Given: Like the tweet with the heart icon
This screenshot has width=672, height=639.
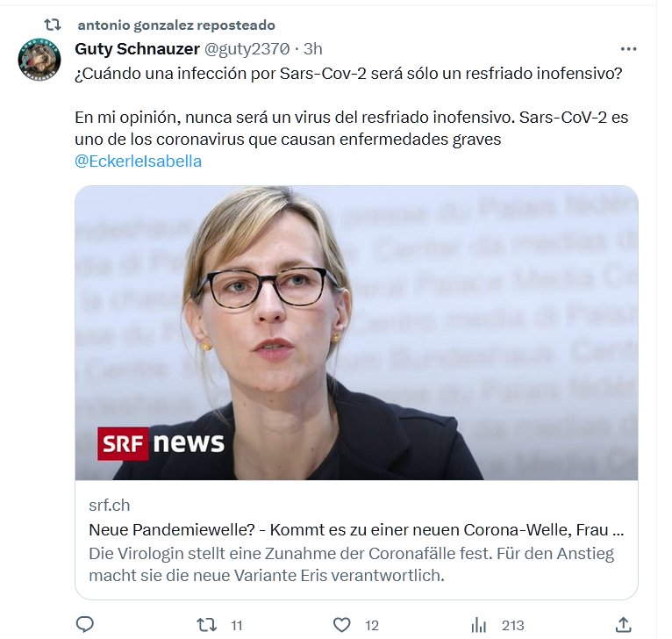Looking at the screenshot, I should 342,625.
